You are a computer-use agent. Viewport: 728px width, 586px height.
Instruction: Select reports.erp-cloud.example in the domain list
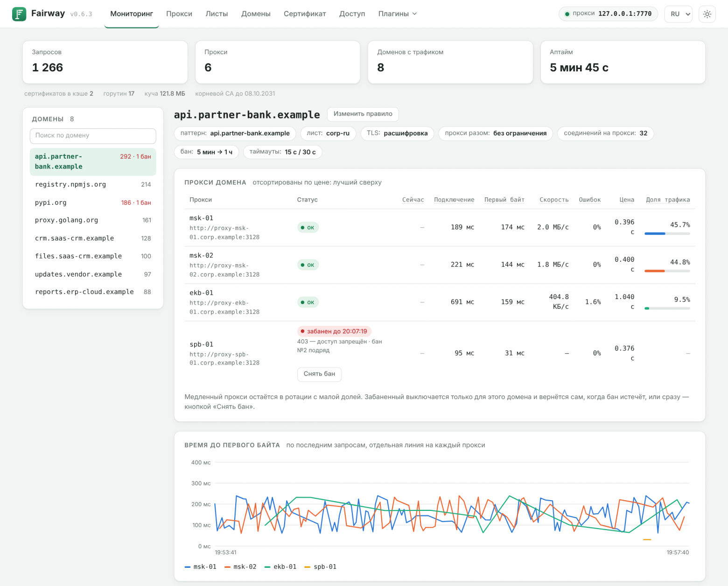[93, 292]
